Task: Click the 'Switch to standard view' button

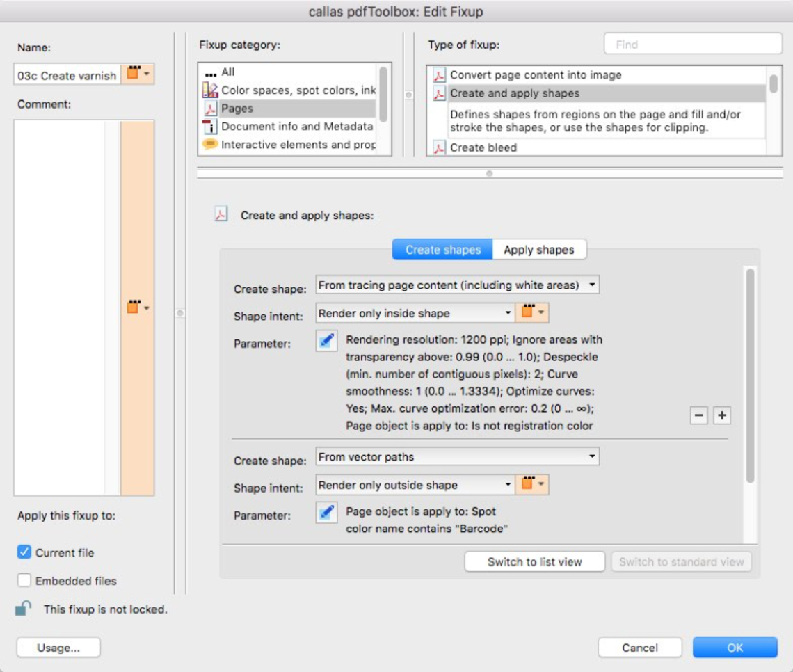Action: coord(681,562)
